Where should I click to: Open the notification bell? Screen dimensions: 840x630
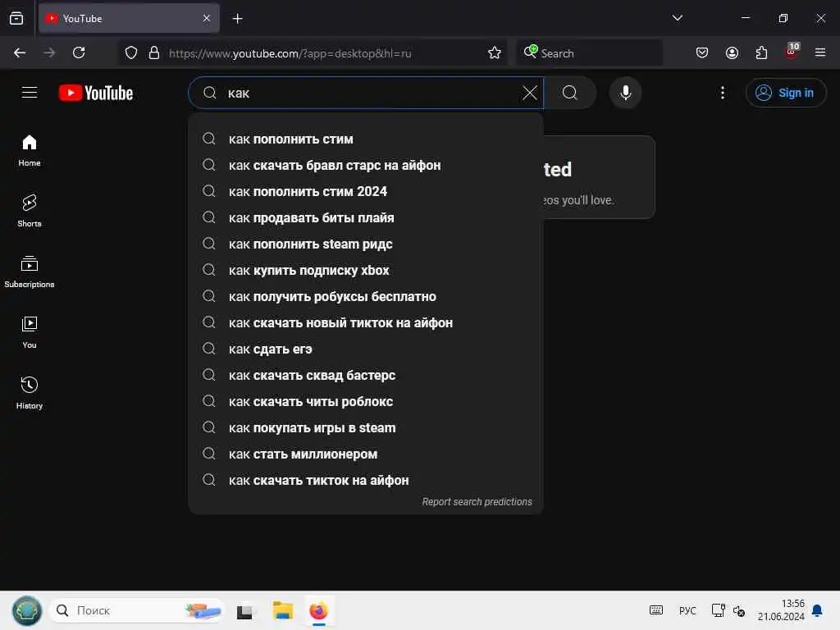[818, 610]
